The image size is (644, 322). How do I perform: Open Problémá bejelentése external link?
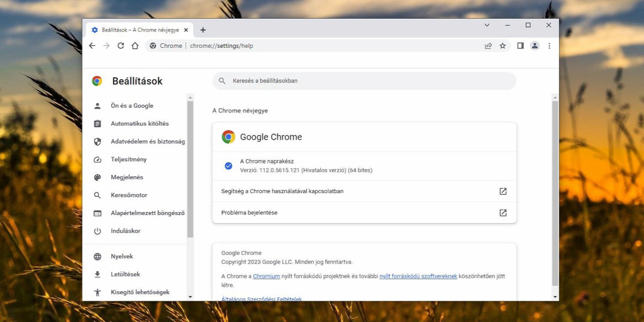(x=502, y=213)
